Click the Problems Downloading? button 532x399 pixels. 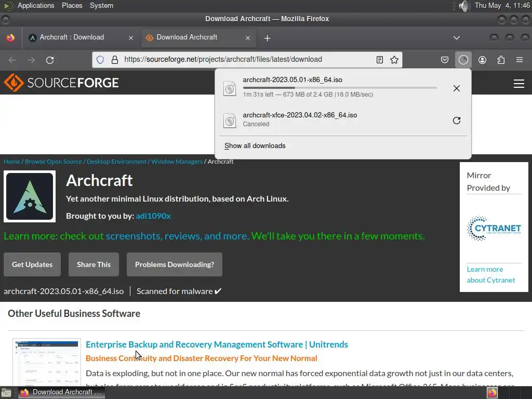pos(175,264)
